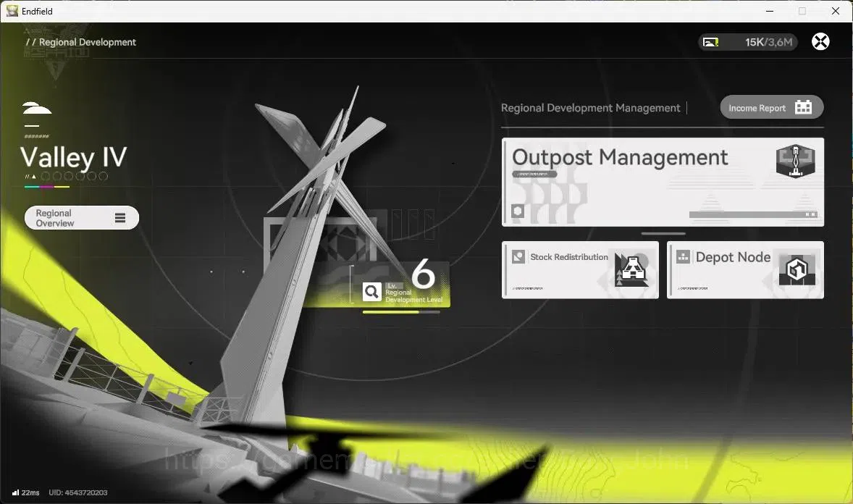This screenshot has height=504, width=853.
Task: Click the Outpost Management hexagon emblem icon
Action: pos(795,161)
